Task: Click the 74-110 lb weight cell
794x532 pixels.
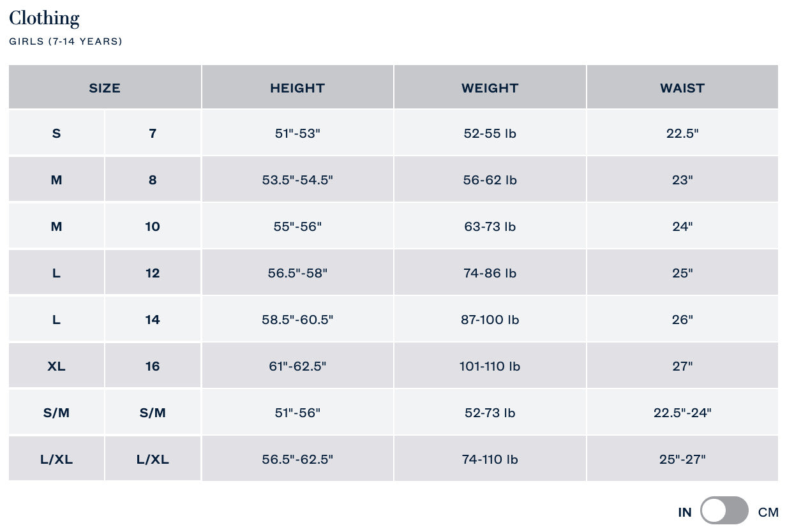Action: [490, 459]
